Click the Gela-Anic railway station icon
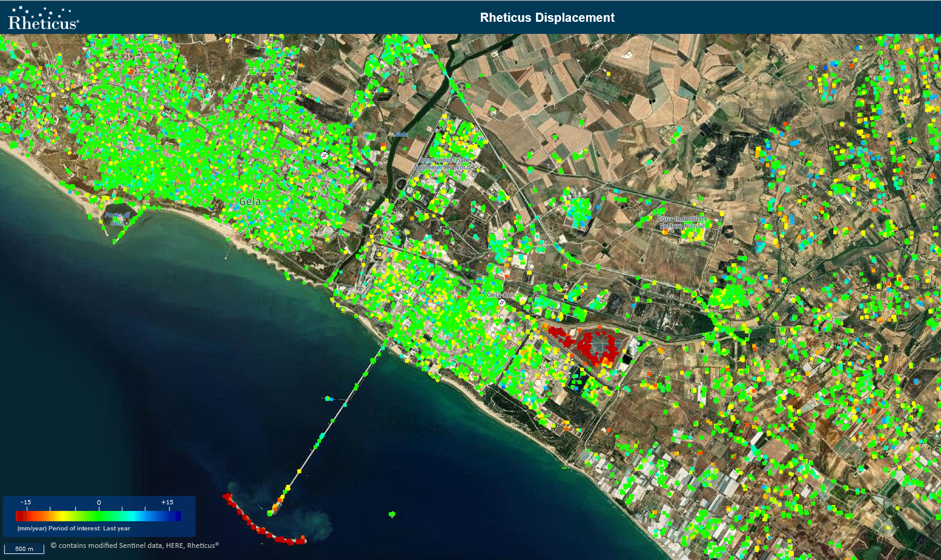The image size is (941, 560). pos(502,302)
